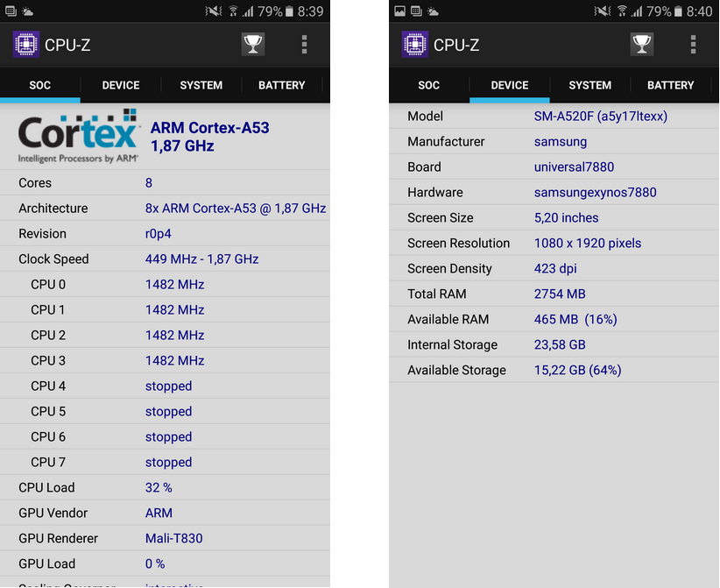Tap the mute icon in the left status bar
This screenshot has width=720, height=588.
tap(214, 11)
